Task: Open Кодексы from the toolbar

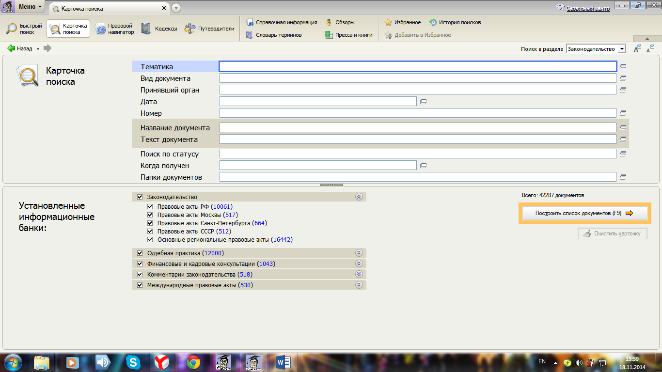Action: coord(159,29)
